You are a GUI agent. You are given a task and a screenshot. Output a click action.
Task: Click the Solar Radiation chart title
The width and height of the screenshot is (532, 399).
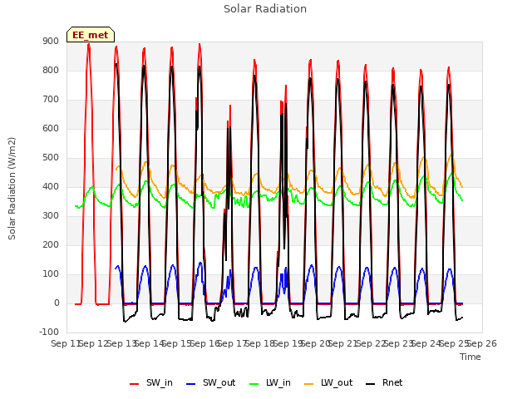coord(265,9)
